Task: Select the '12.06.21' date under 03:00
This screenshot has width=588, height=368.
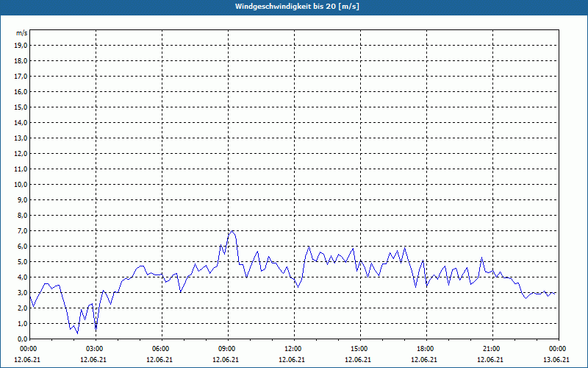Action: point(93,360)
